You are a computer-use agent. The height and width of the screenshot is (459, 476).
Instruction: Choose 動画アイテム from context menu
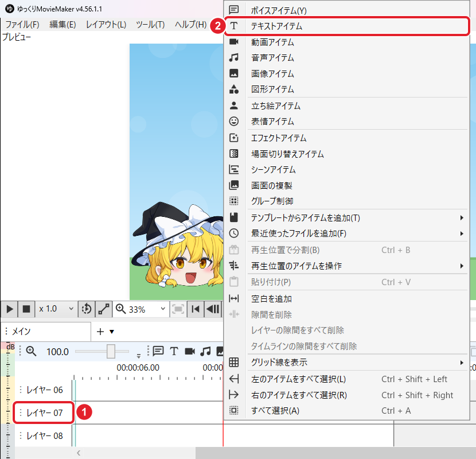(346, 42)
